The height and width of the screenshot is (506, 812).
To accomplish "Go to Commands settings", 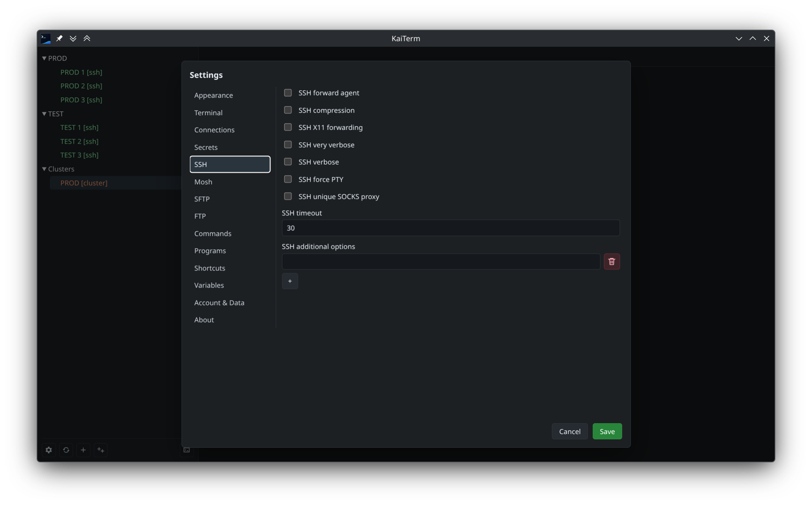I will [x=230, y=233].
